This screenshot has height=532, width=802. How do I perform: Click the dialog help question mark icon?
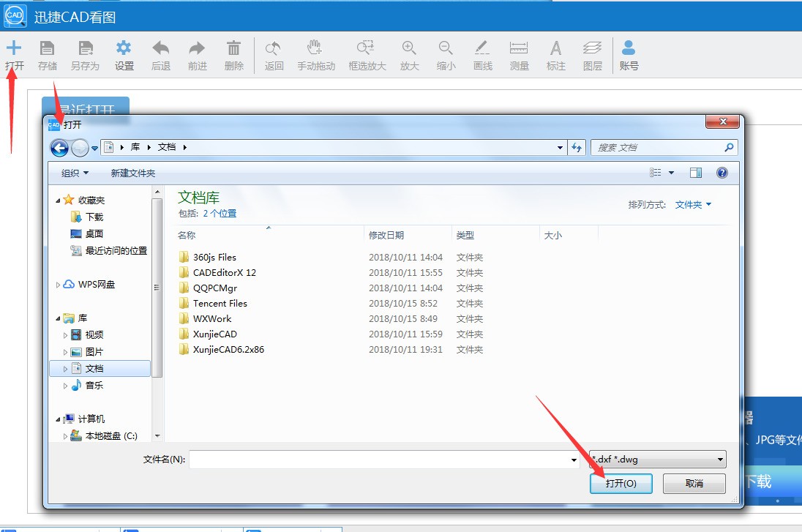(x=722, y=173)
